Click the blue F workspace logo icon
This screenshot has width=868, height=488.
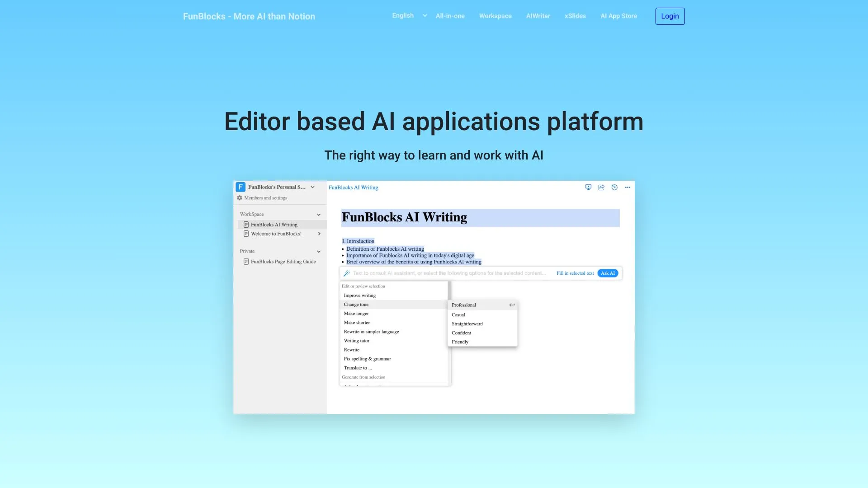[241, 187]
